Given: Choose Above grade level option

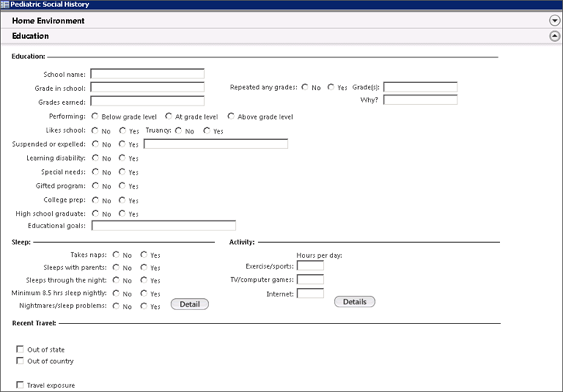Looking at the screenshot, I should pyautogui.click(x=231, y=116).
